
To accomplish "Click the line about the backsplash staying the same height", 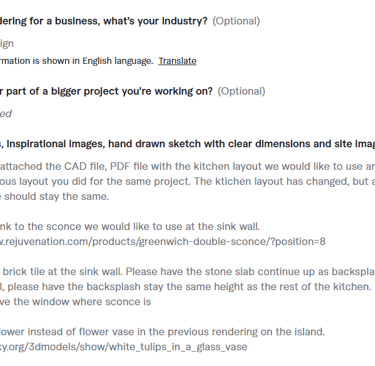I will pos(186,286).
